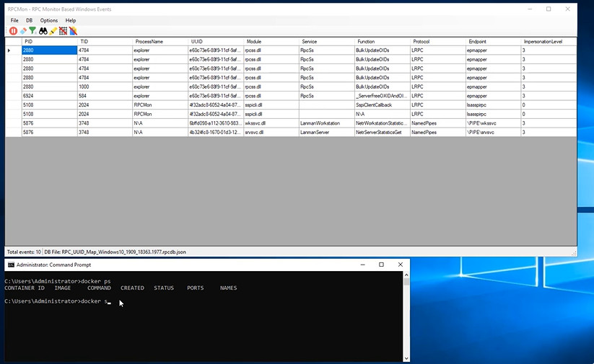Click the current docker s prompt line

56,301
